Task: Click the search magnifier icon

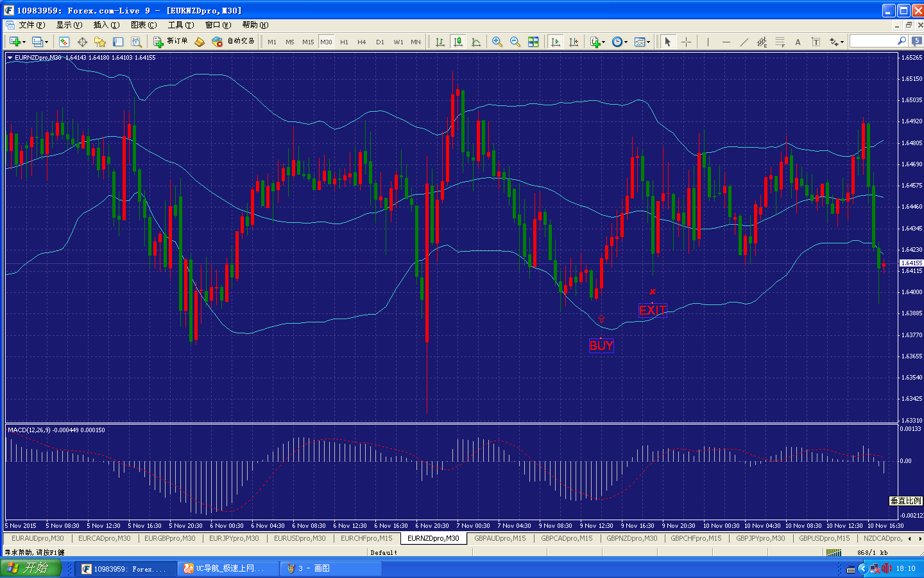Action: (902, 41)
